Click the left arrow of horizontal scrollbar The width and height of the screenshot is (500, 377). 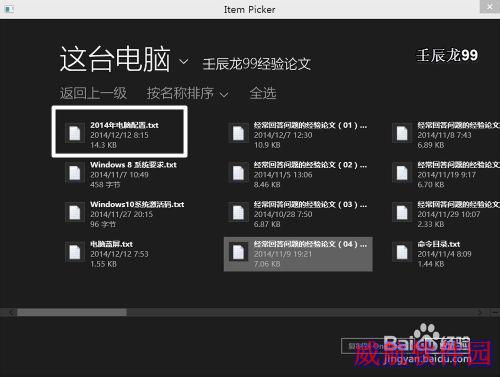(12, 312)
